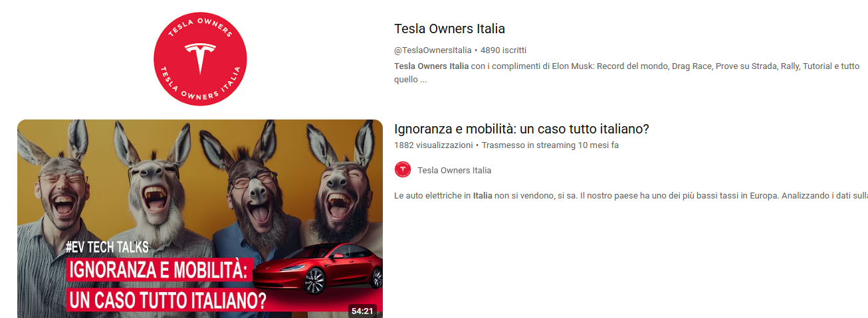Open the large Tesla Owners Italia channel logo
This screenshot has width=868, height=318.
click(200, 59)
